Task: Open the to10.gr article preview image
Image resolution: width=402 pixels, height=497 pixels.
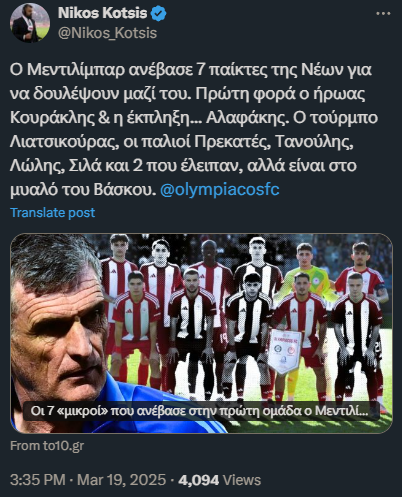Action: [x=201, y=333]
